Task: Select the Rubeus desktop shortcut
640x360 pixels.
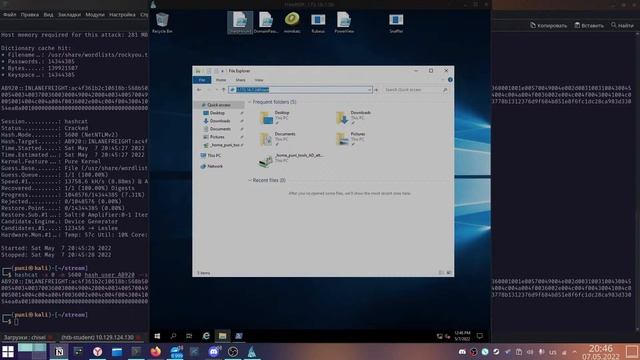Action: 318,22
